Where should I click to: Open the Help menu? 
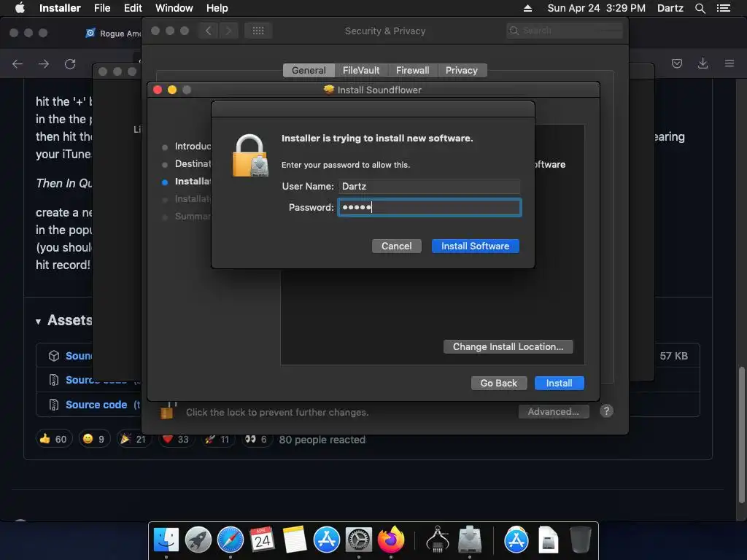point(217,8)
